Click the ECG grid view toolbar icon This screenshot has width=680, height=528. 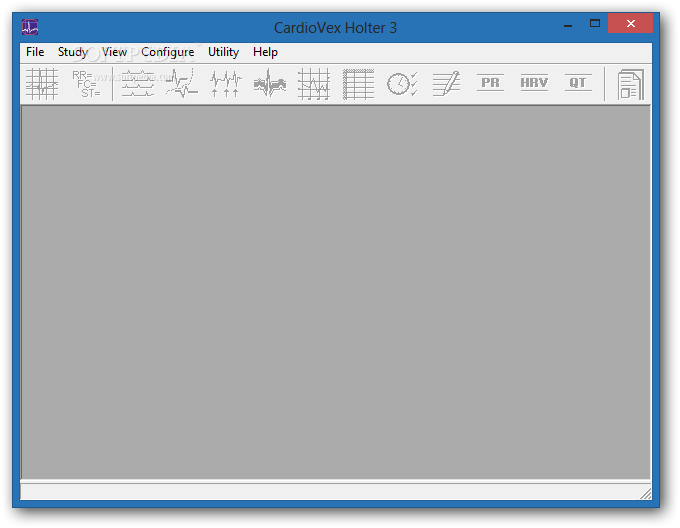(42, 84)
